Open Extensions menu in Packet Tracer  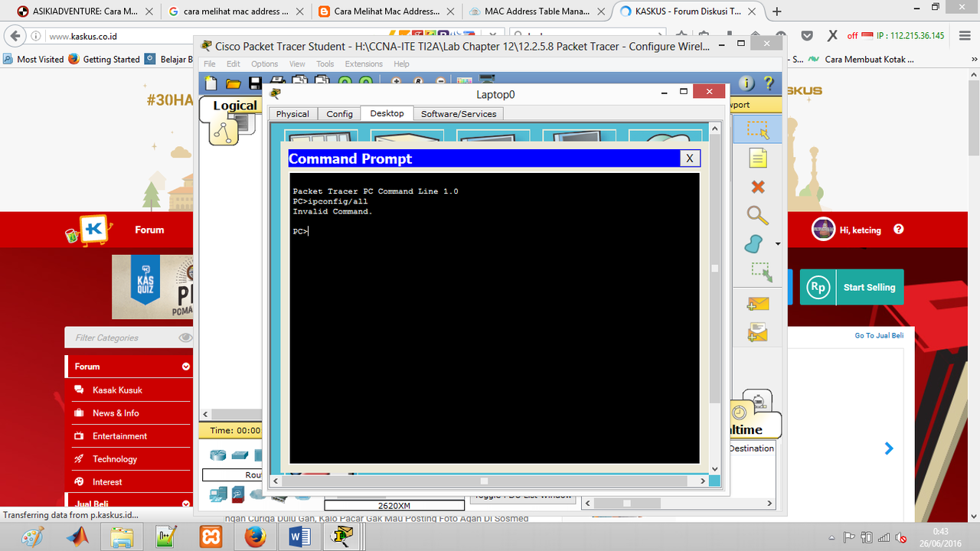pos(364,64)
